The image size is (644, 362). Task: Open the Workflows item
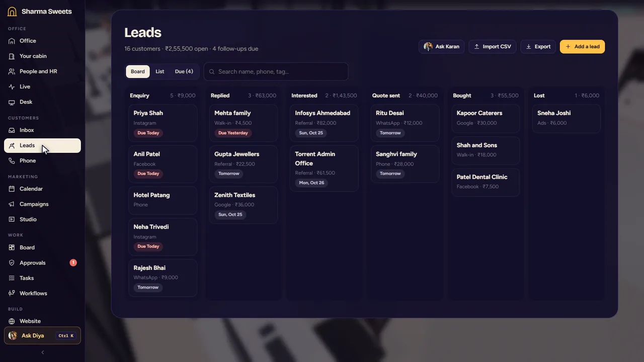pos(42,293)
